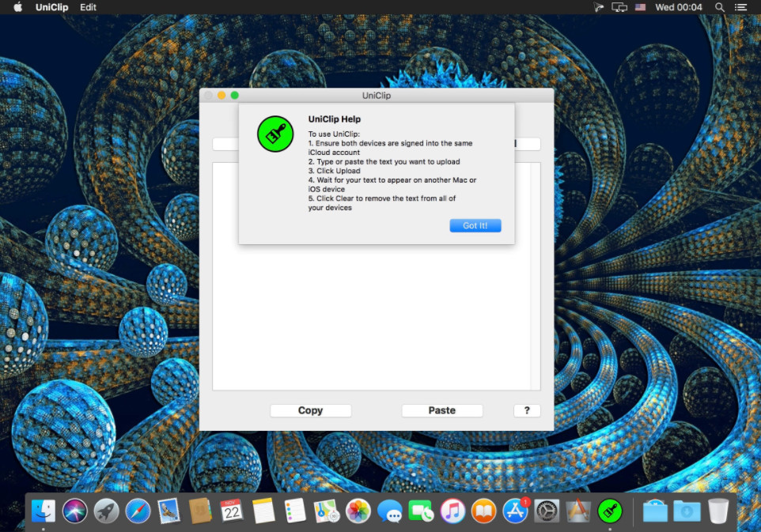The height and width of the screenshot is (532, 761).
Task: Open iTunes music icon in dock
Action: coord(452,511)
